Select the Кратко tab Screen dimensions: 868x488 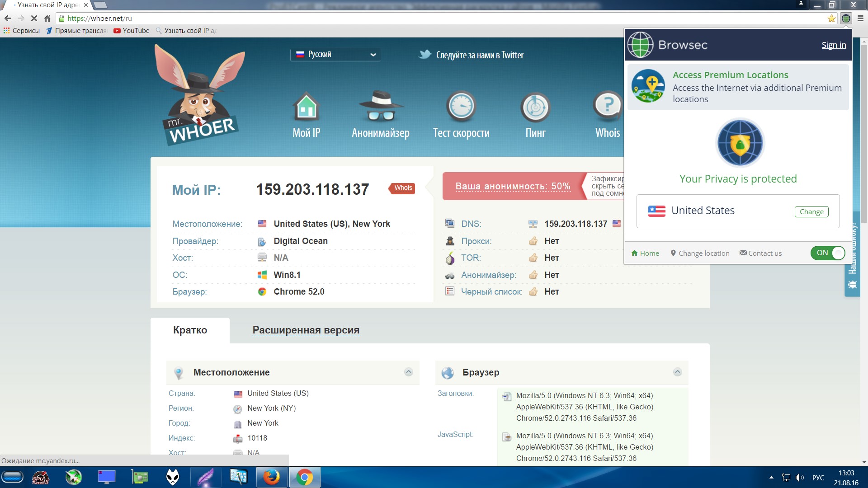189,329
